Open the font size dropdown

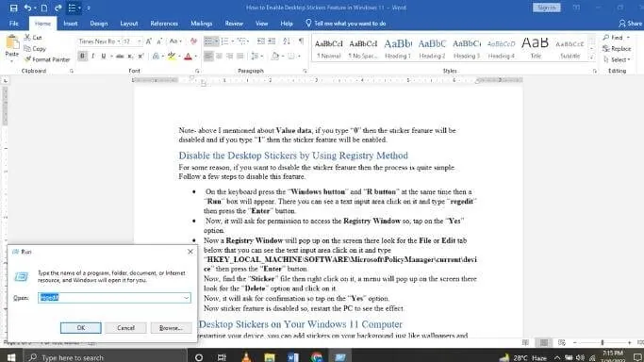[140, 41]
